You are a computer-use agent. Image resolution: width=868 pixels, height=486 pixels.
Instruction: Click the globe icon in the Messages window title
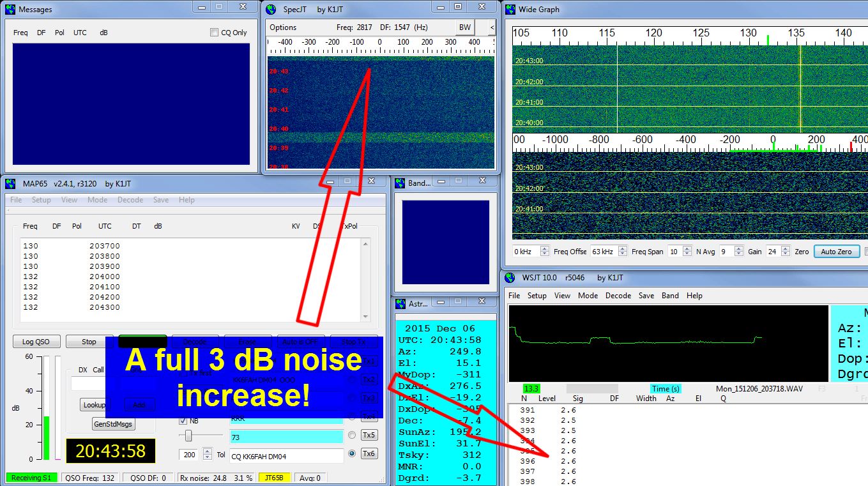10,10
